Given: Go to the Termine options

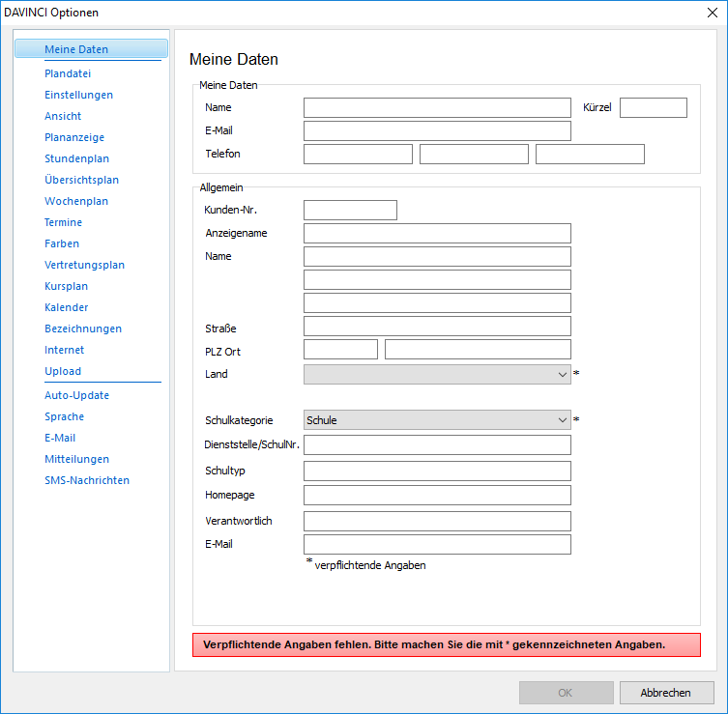Looking at the screenshot, I should coord(63,222).
